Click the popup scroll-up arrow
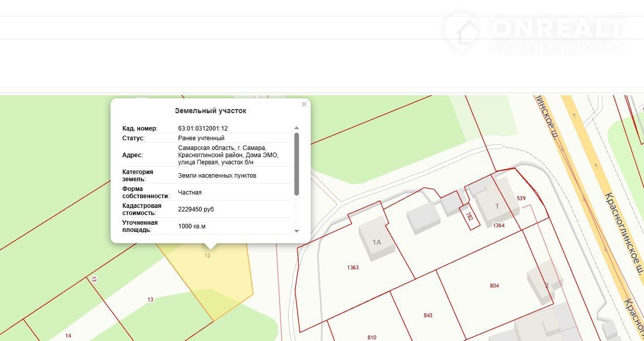Viewport: 644px width, 341px height. pyautogui.click(x=296, y=128)
